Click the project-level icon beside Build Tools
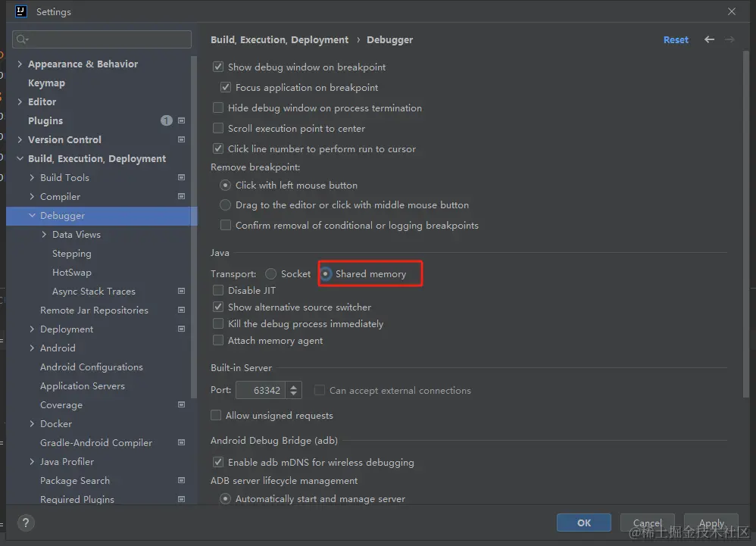Viewport: 756px width, 546px height. click(x=181, y=177)
